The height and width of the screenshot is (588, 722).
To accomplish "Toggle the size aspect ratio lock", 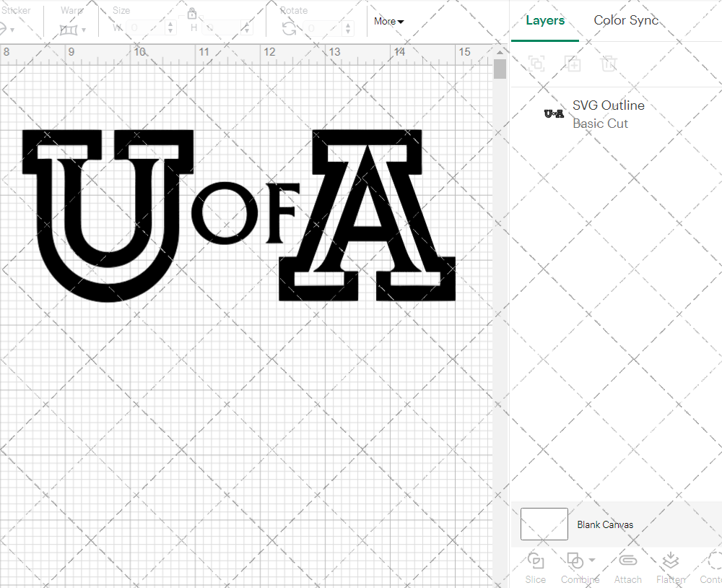I will [192, 13].
